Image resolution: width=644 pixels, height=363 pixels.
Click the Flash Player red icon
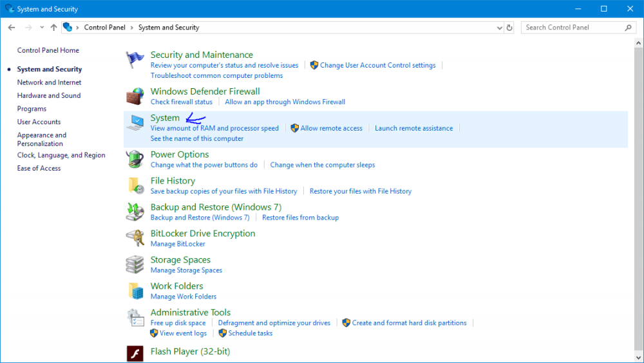135,353
